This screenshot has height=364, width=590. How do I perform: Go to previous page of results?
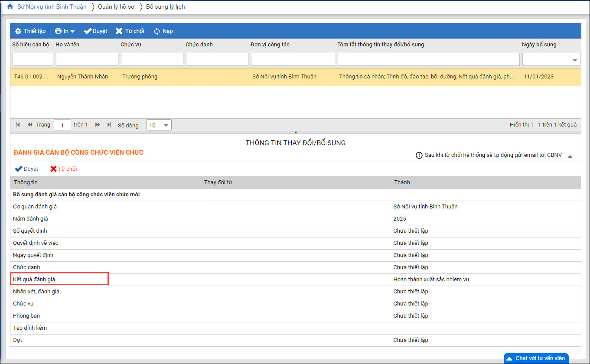30,125
